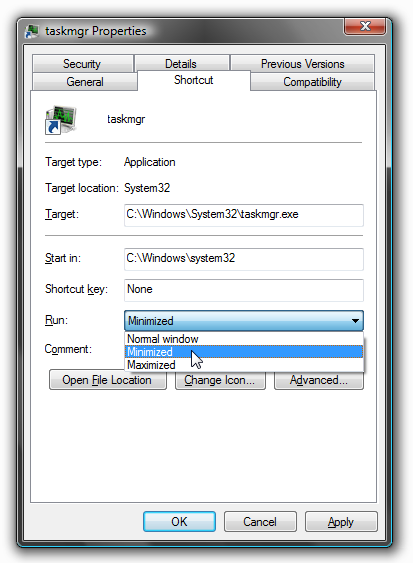Close the taskmgr Properties dialog

[365, 26]
